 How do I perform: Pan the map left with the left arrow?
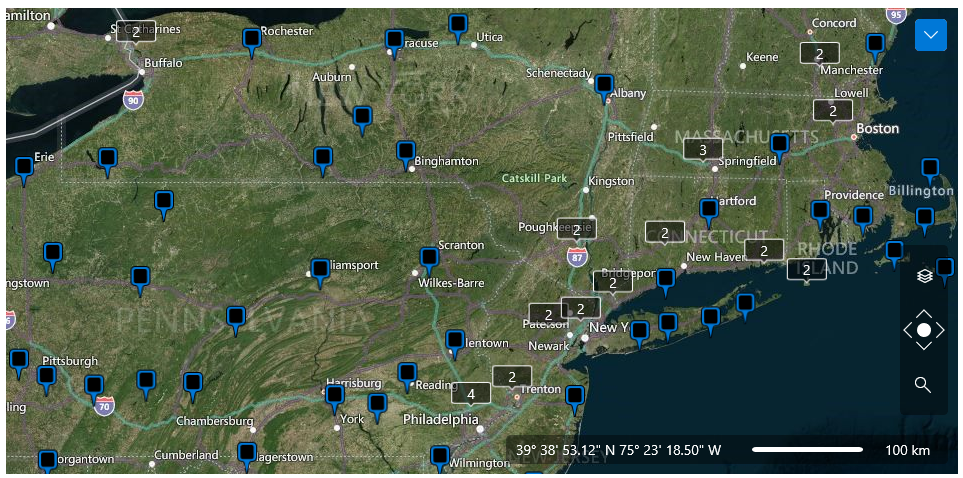pos(908,330)
